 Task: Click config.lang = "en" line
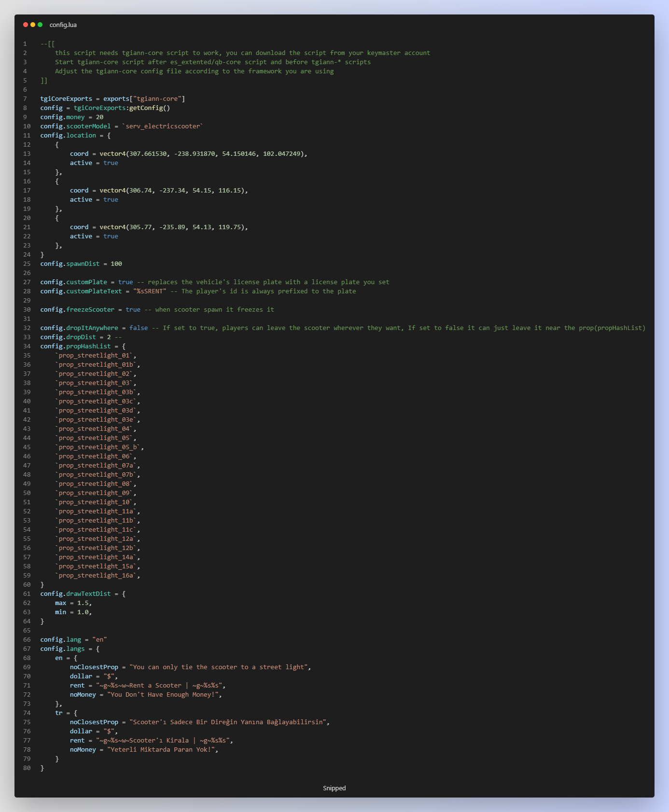[x=73, y=640]
